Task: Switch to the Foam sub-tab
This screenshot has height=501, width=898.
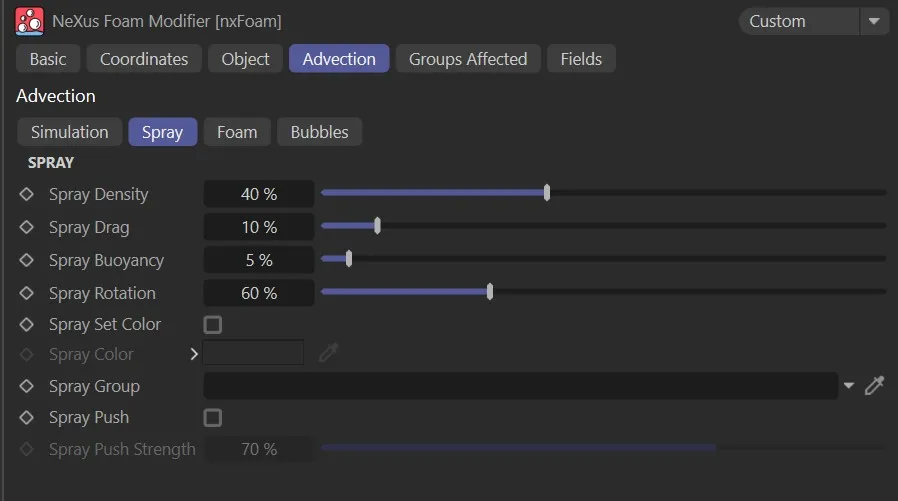Action: (x=237, y=132)
